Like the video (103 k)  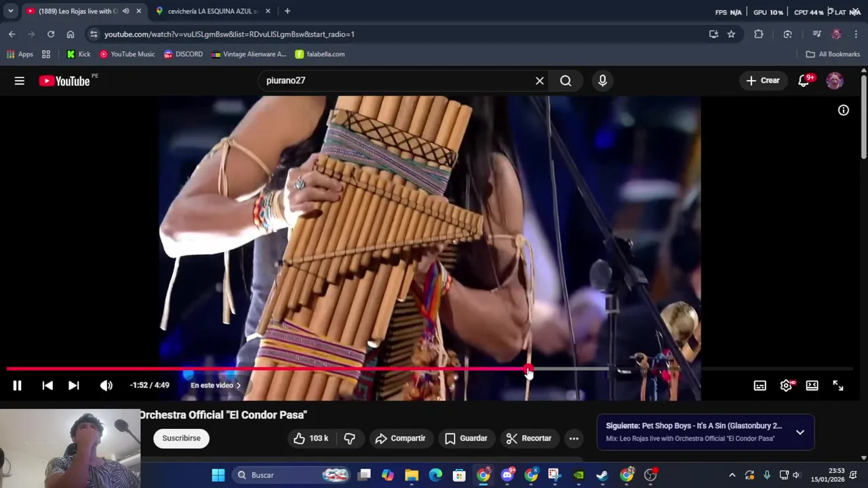click(311, 439)
